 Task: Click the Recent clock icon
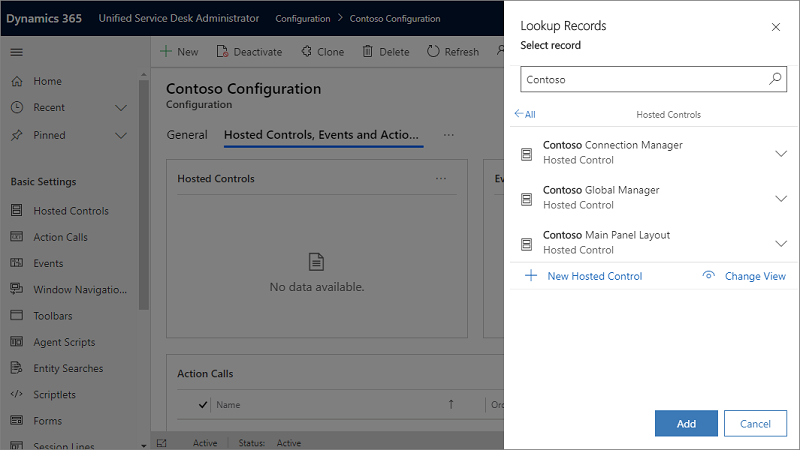click(17, 107)
